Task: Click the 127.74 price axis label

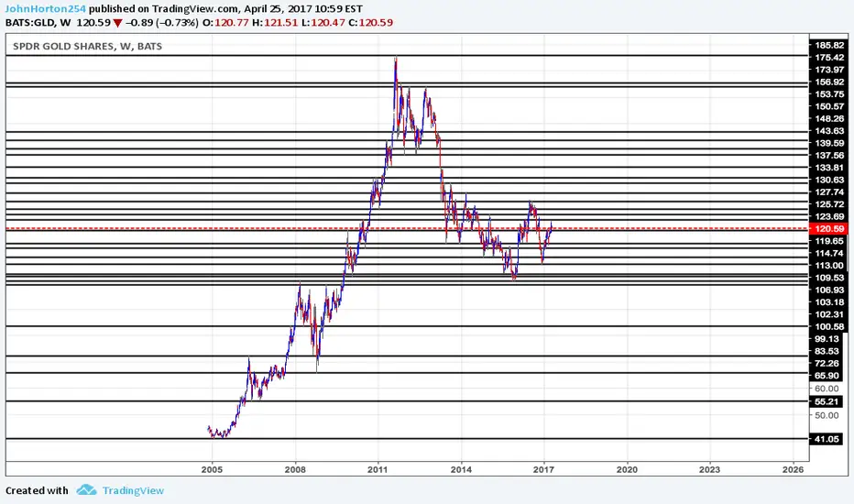Action: (x=829, y=192)
